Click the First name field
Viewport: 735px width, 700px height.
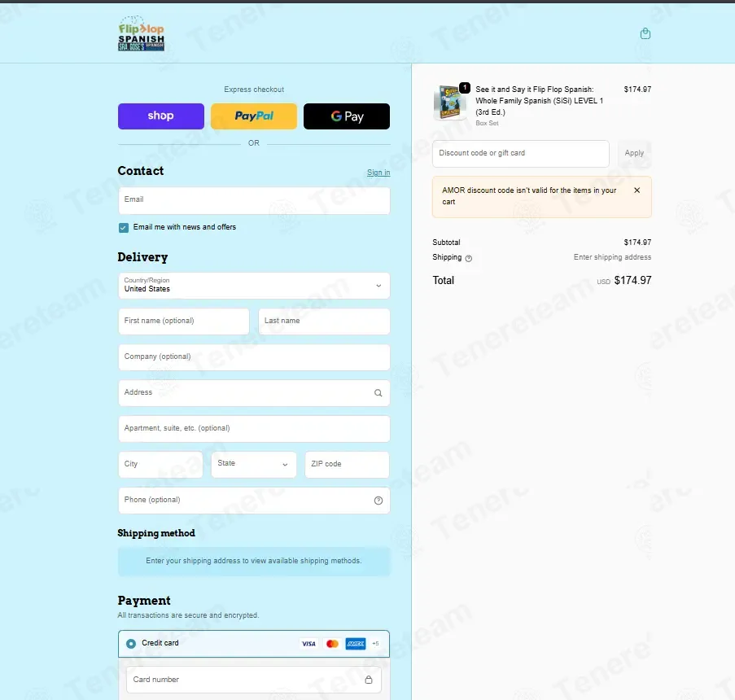[184, 322]
